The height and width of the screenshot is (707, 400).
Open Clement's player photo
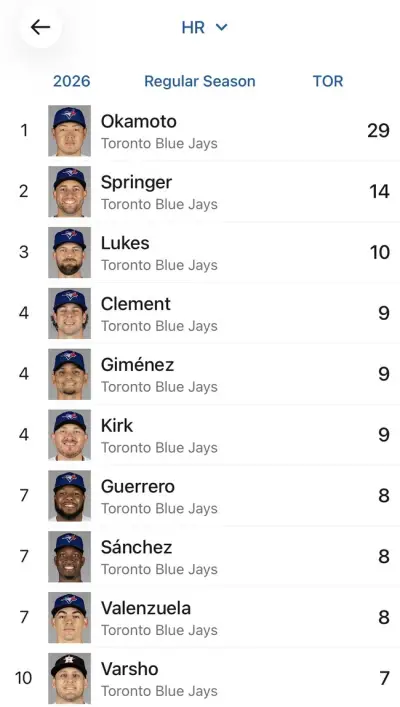coord(69,313)
